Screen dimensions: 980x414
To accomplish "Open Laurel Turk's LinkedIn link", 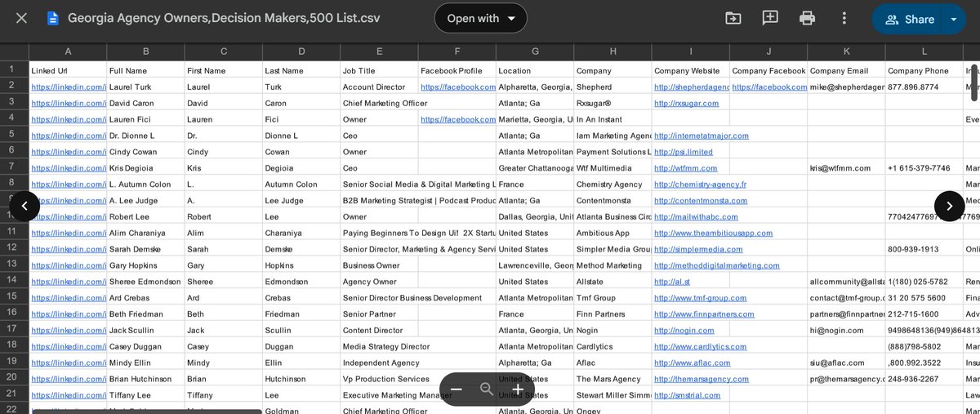I will point(69,87).
